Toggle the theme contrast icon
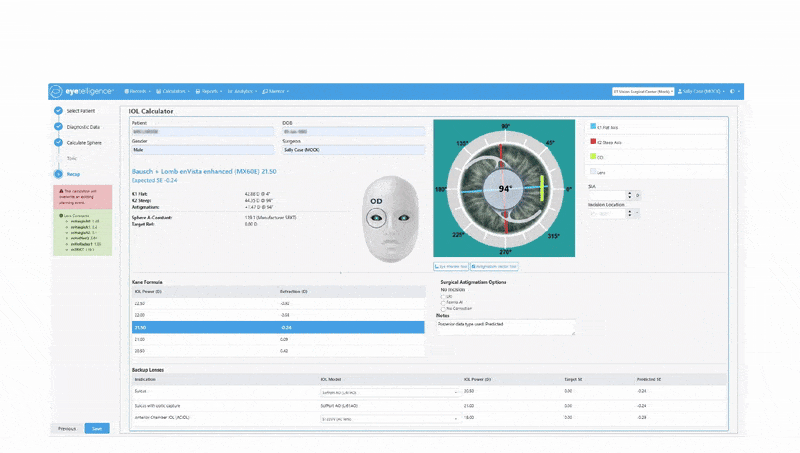The height and width of the screenshot is (453, 800). (733, 91)
